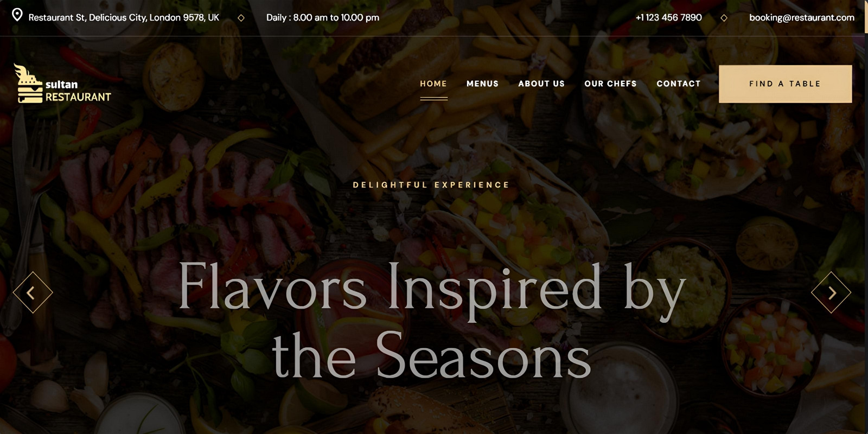Click the Find a Table button
This screenshot has height=434, width=868.
[785, 84]
